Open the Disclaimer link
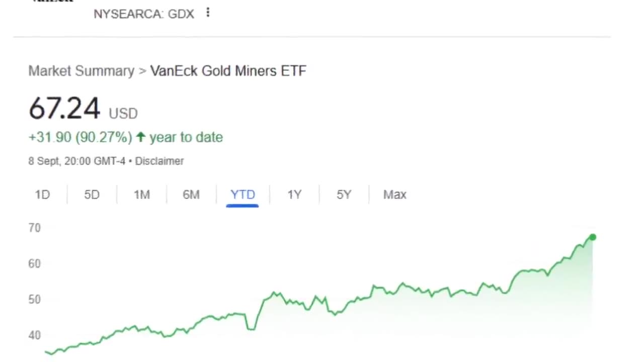This screenshot has height=362, width=644. tap(159, 161)
